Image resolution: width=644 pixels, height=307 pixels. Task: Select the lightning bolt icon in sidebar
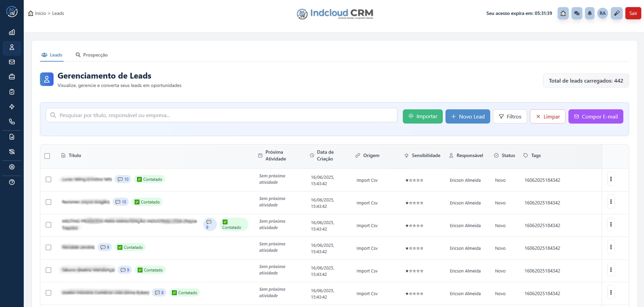coord(12,107)
